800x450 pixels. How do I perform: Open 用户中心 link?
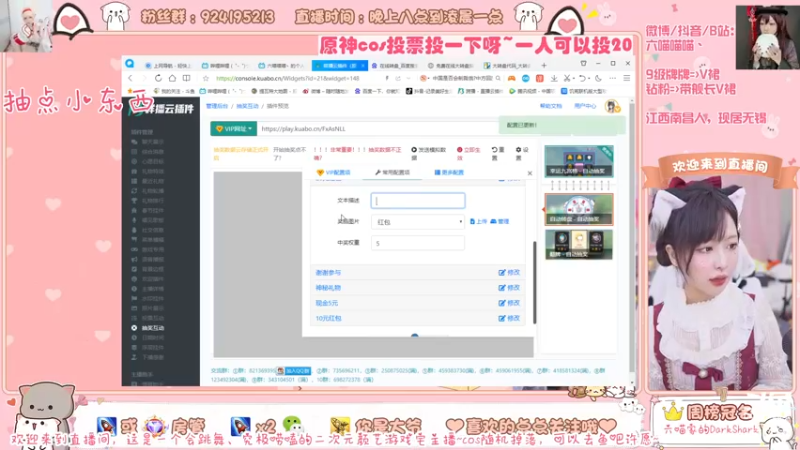[585, 106]
